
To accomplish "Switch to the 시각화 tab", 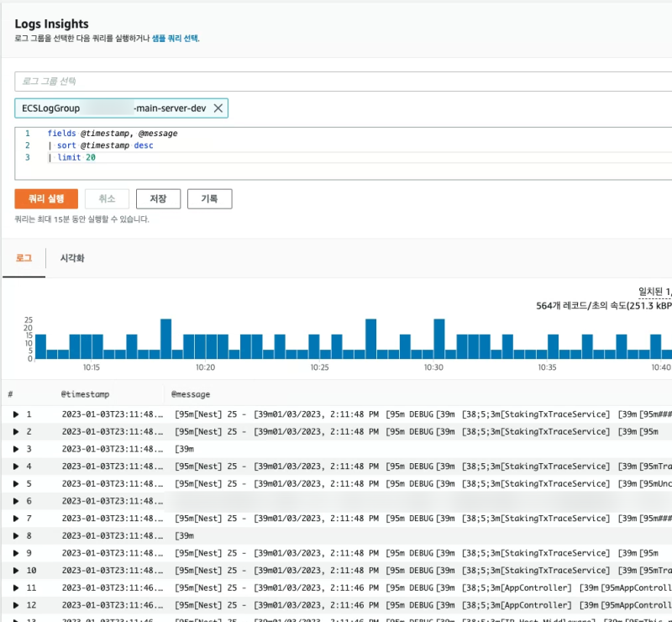I will click(x=72, y=258).
